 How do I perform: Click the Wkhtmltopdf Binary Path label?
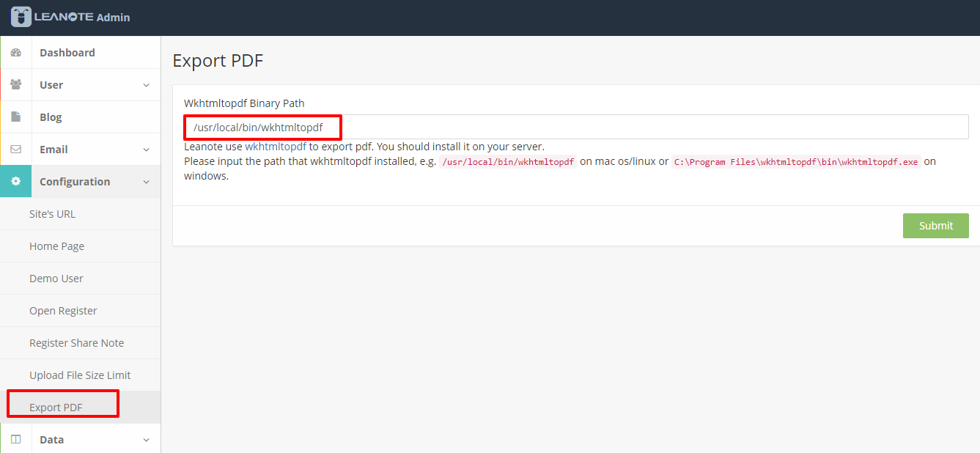click(244, 103)
